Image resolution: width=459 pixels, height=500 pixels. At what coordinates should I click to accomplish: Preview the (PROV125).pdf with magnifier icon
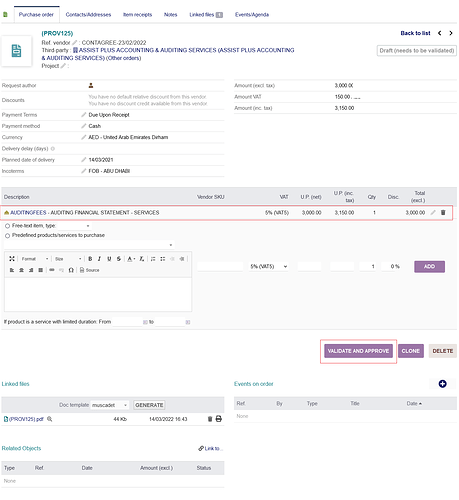coord(50,419)
